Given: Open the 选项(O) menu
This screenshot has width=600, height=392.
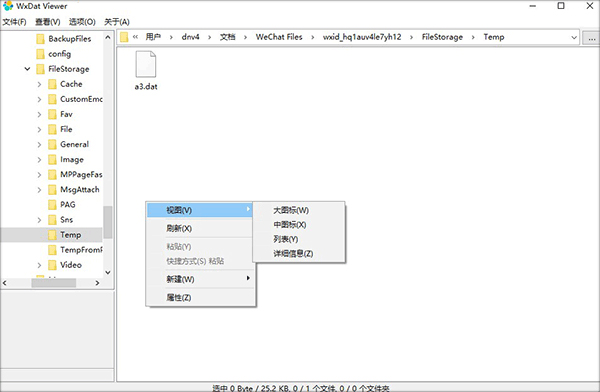Looking at the screenshot, I should [x=82, y=22].
